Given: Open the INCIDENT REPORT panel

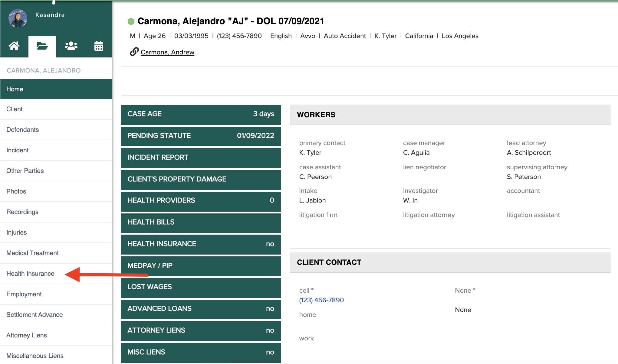Looking at the screenshot, I should [x=201, y=158].
